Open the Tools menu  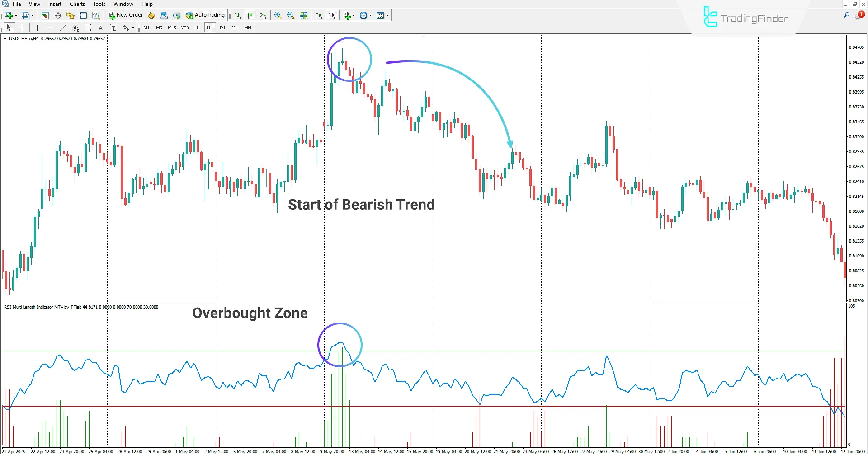(x=99, y=4)
